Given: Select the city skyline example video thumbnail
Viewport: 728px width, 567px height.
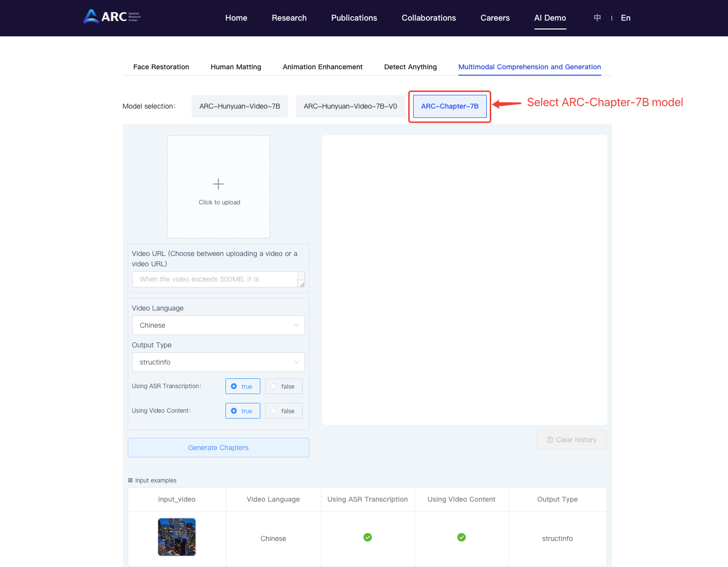Looking at the screenshot, I should point(177,537).
